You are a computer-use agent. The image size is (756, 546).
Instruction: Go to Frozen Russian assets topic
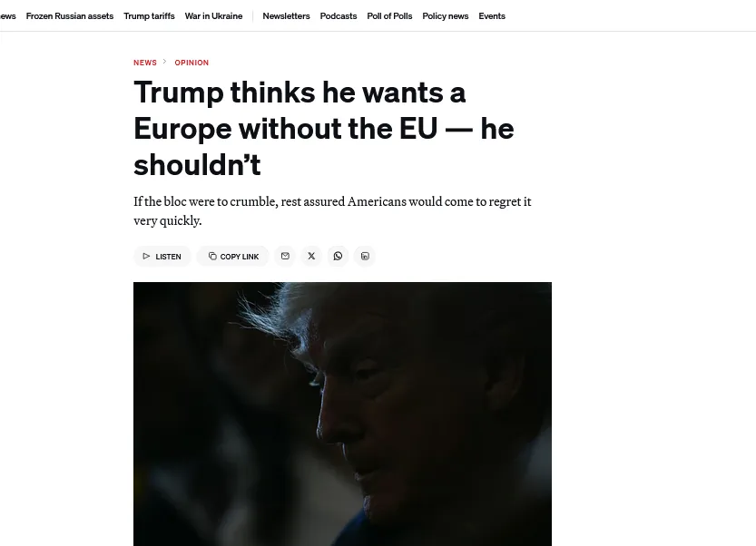tap(70, 16)
